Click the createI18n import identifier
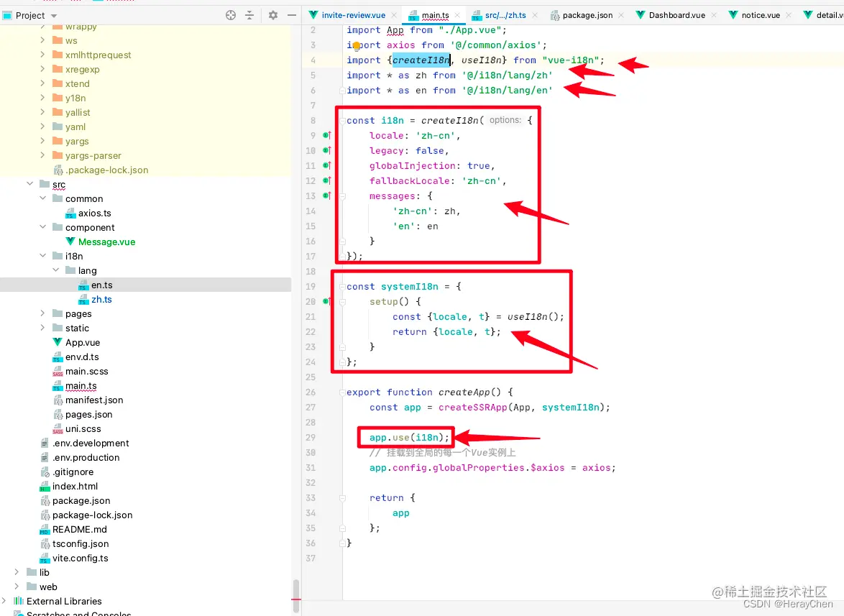 (421, 60)
